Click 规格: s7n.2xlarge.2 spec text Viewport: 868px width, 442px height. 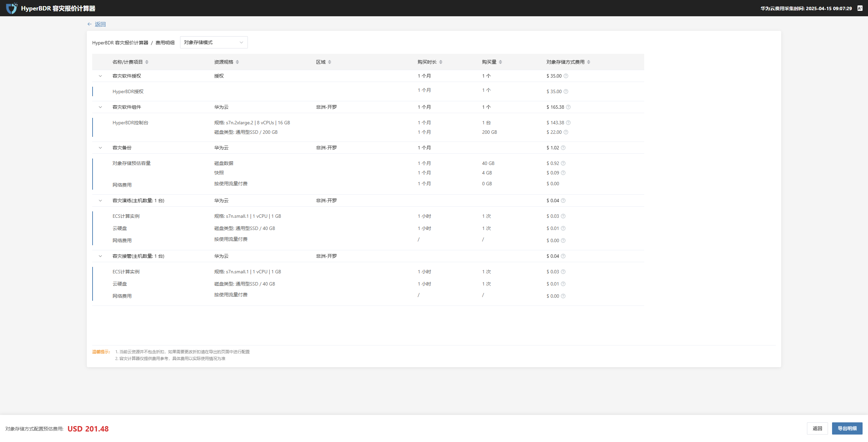pos(252,123)
